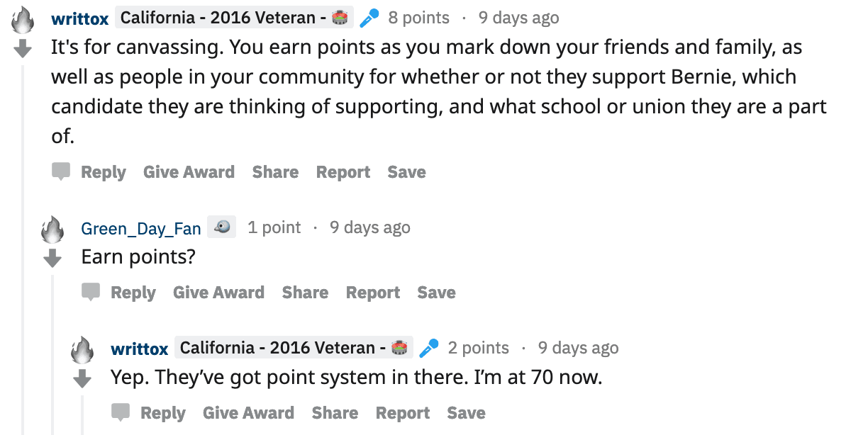This screenshot has height=435, width=868.
Task: Click writtox's flame avatar on the nested reply
Action: pyautogui.click(x=82, y=347)
